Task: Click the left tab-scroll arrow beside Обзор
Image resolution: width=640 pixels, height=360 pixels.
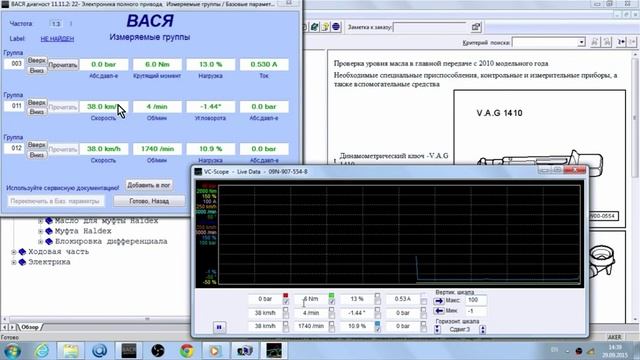Action: pos(4,327)
